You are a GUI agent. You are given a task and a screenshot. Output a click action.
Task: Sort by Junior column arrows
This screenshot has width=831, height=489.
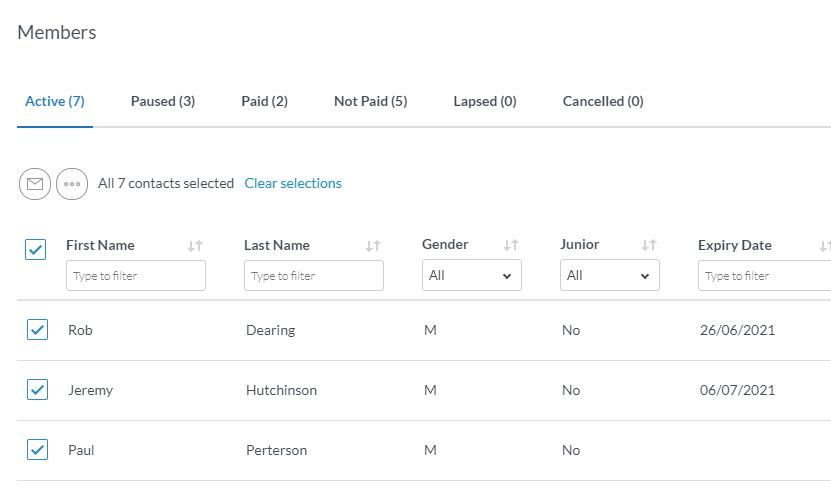click(x=649, y=246)
